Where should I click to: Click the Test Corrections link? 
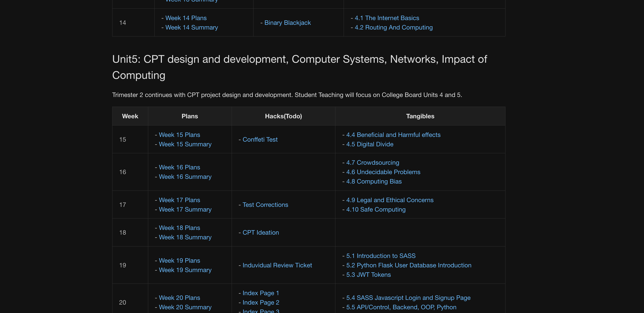pos(265,205)
